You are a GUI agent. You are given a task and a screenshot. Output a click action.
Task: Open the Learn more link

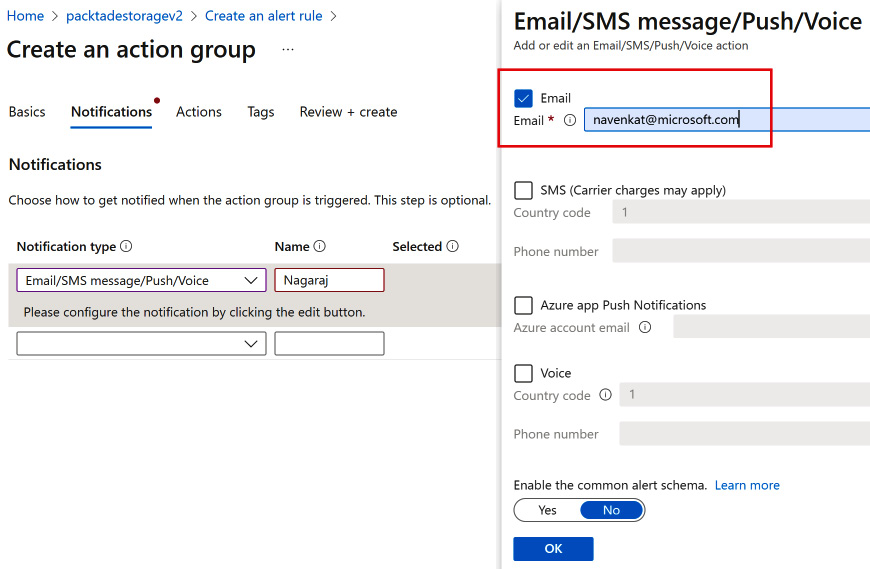point(747,485)
